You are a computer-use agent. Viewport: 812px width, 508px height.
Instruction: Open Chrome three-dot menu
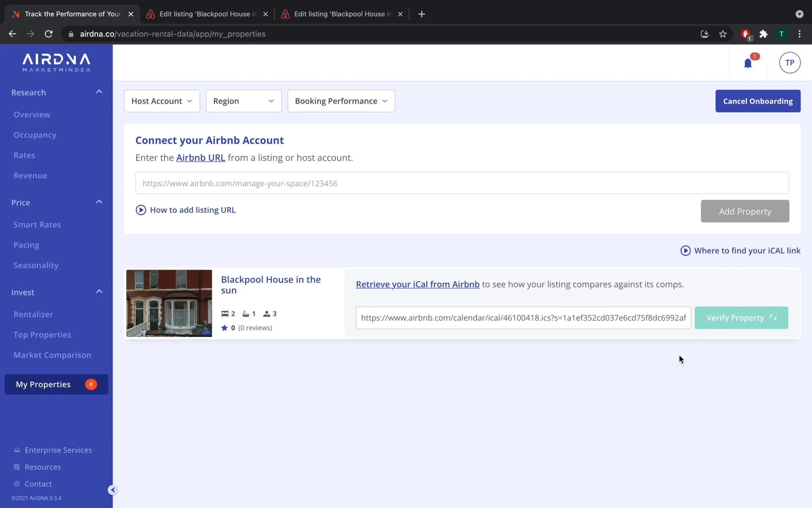[x=799, y=34]
